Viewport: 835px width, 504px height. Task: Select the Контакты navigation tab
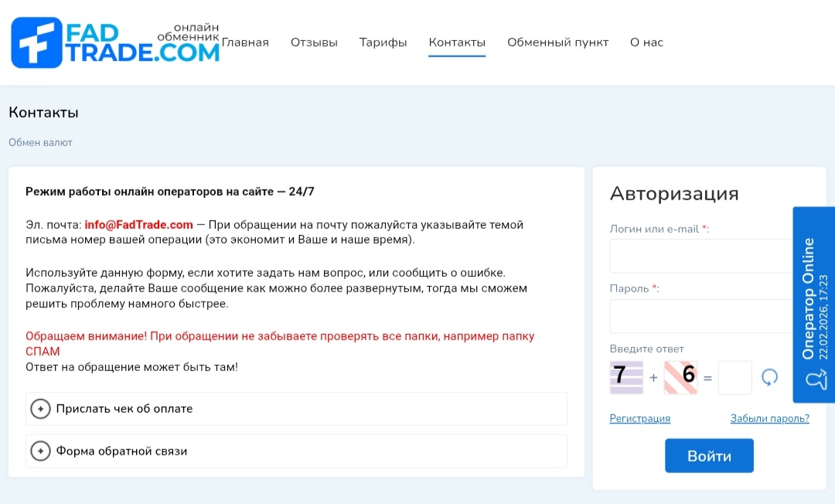click(457, 43)
